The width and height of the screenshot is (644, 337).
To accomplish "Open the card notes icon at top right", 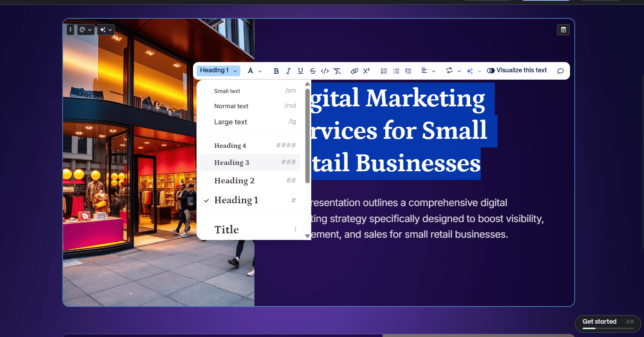I will 563,30.
